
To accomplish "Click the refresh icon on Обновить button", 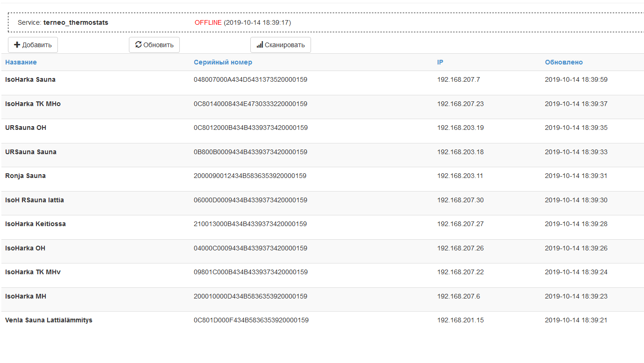I will [x=138, y=45].
